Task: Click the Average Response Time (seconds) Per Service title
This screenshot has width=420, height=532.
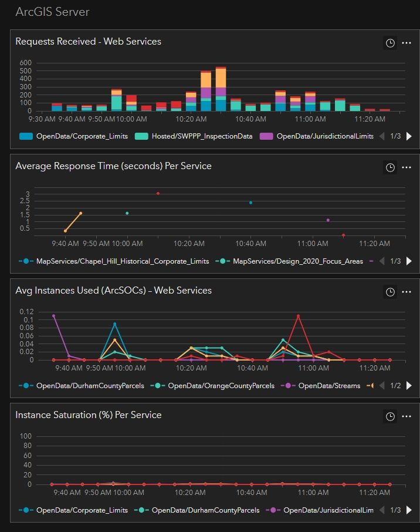Action: 114,166
